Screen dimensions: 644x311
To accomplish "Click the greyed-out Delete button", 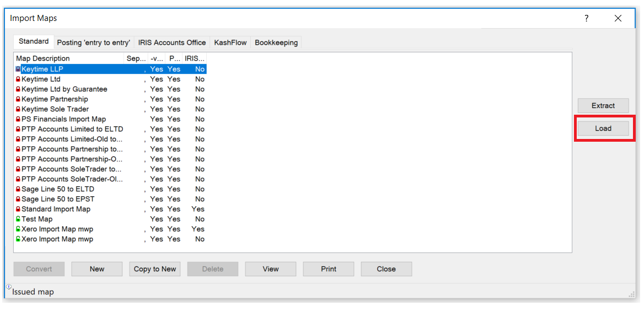I will tap(213, 269).
